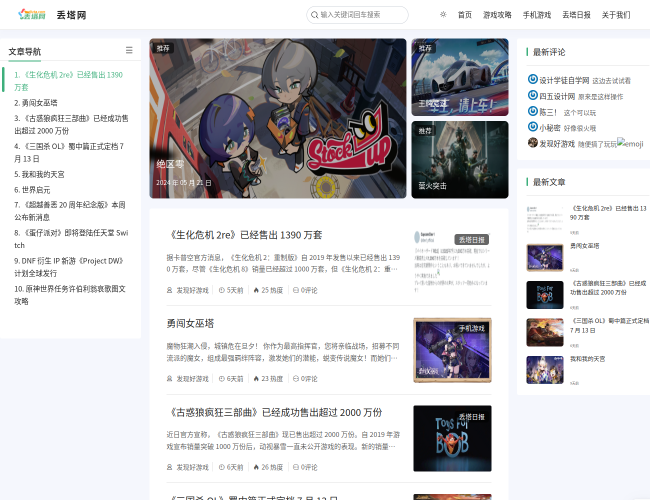Open latest-articles Toys For Bob thumbnail
Viewport: 650px width, 500px height.
pos(545,295)
